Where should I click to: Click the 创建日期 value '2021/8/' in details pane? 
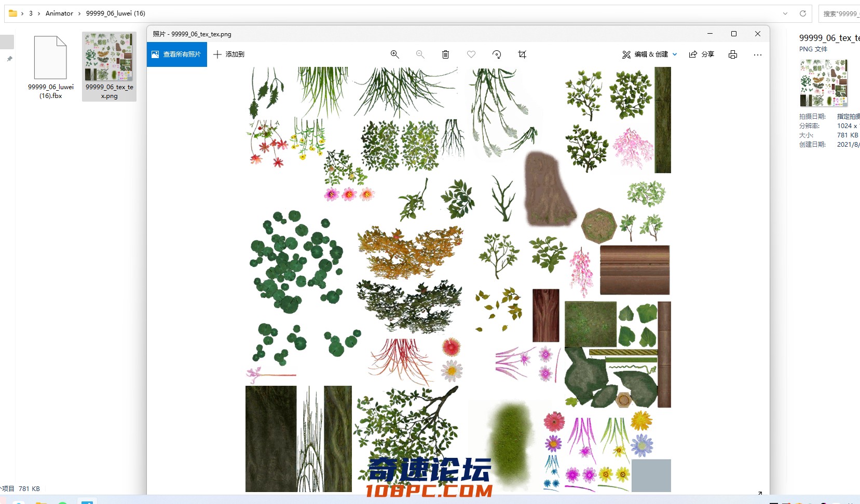point(848,145)
